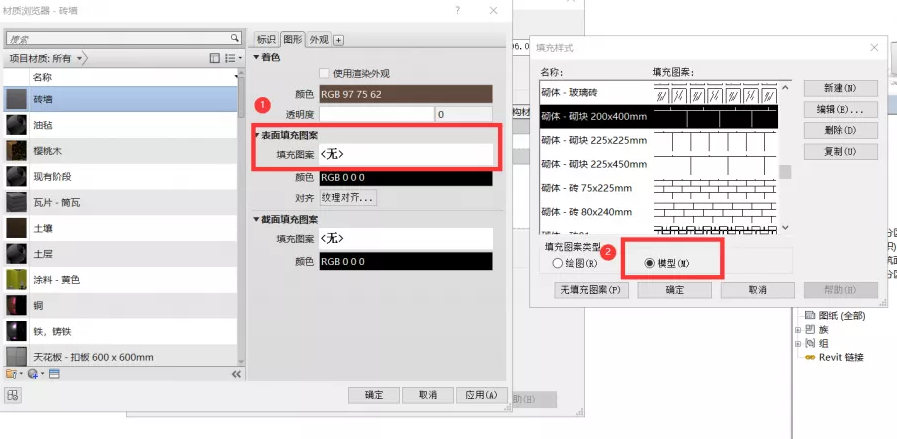The width and height of the screenshot is (897, 439).
Task: Collapse the 截面填充图案 section
Action: click(x=256, y=219)
